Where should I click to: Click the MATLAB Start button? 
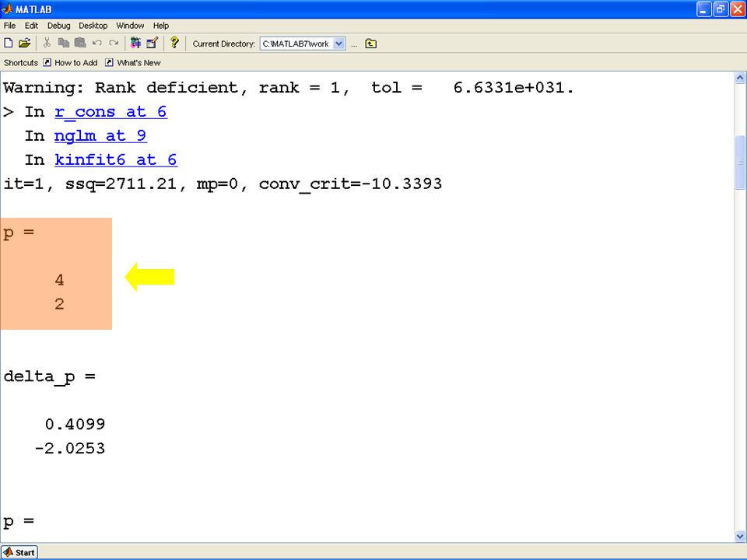19,552
